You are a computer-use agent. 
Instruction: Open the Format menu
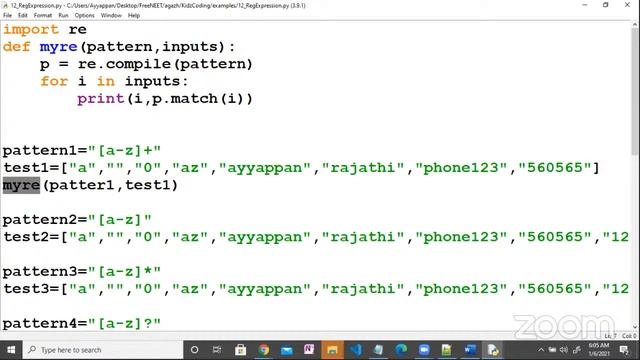(43, 16)
